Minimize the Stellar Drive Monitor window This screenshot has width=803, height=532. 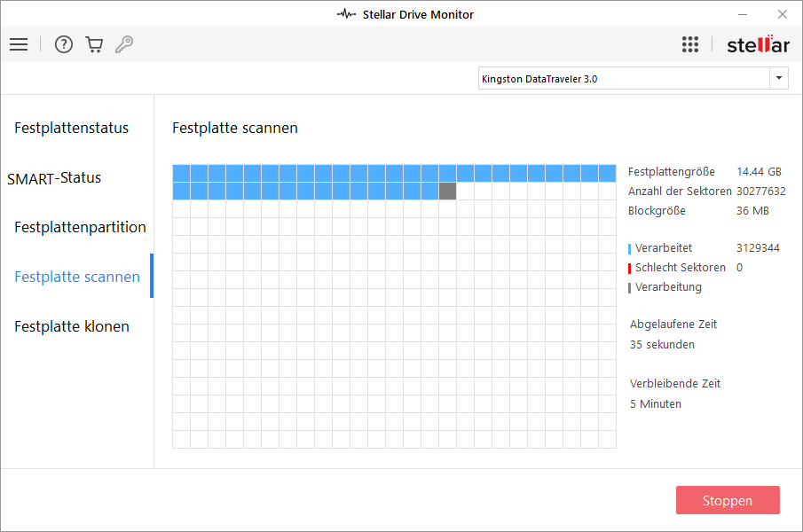[741, 14]
